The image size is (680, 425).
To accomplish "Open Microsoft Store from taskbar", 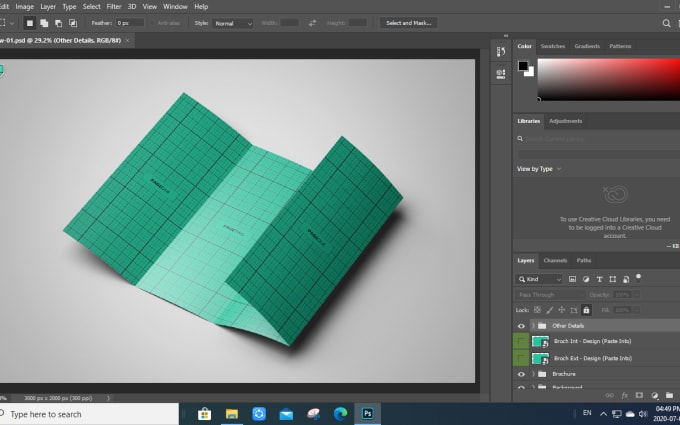I will (x=204, y=414).
